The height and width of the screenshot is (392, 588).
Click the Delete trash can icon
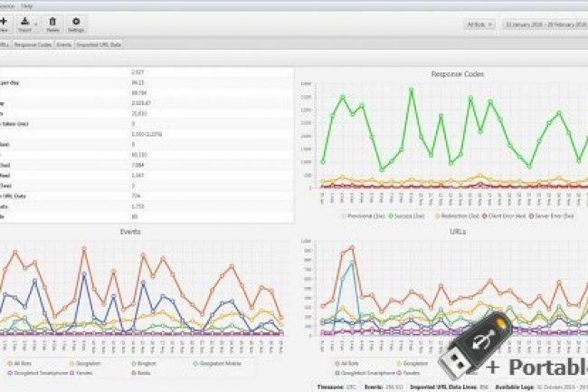point(52,19)
